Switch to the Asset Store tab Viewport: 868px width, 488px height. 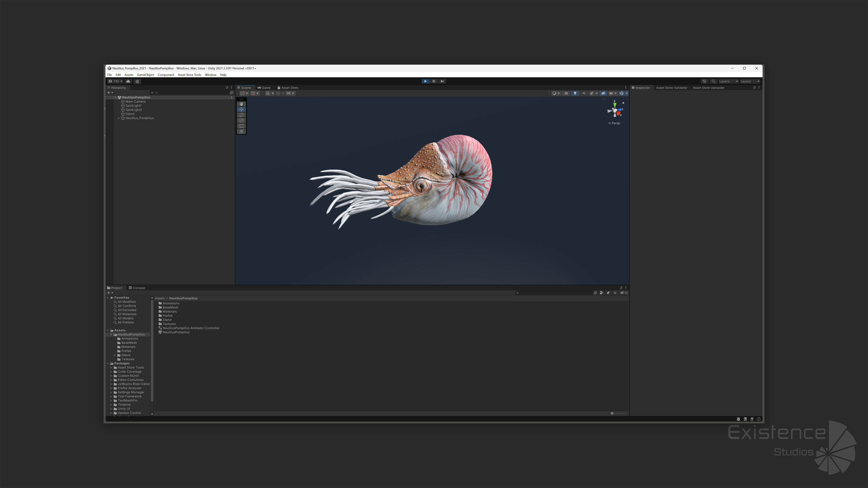(x=288, y=88)
